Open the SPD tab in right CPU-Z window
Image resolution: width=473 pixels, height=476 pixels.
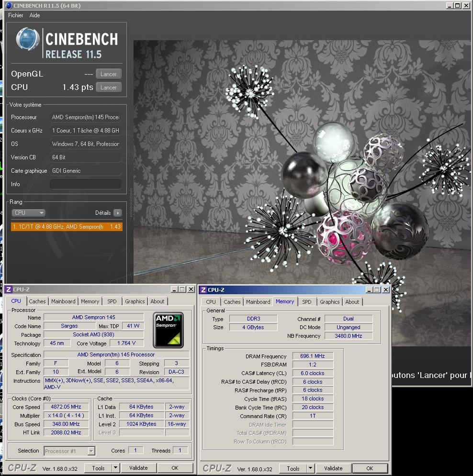[x=307, y=302]
